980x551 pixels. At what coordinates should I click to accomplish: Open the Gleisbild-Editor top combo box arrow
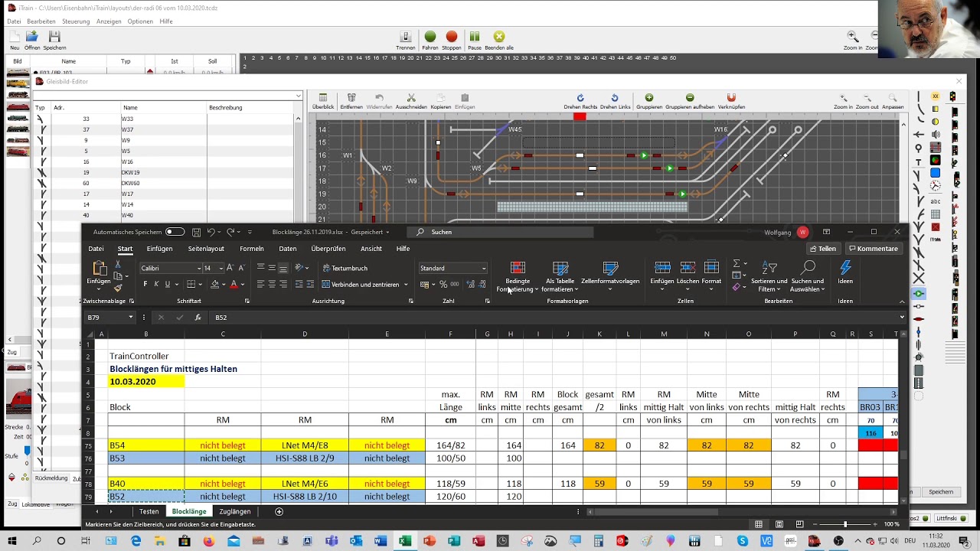coord(298,96)
